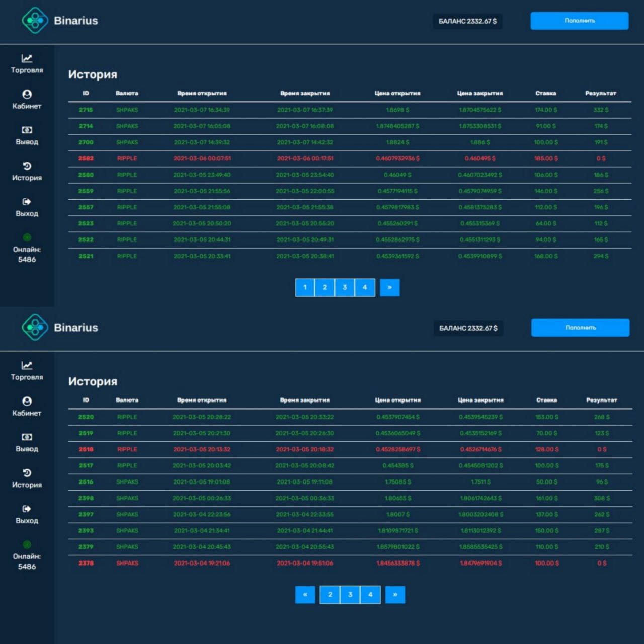644x644 pixels.
Task: Go to page 2 under the 2520 table
Action: 330,594
